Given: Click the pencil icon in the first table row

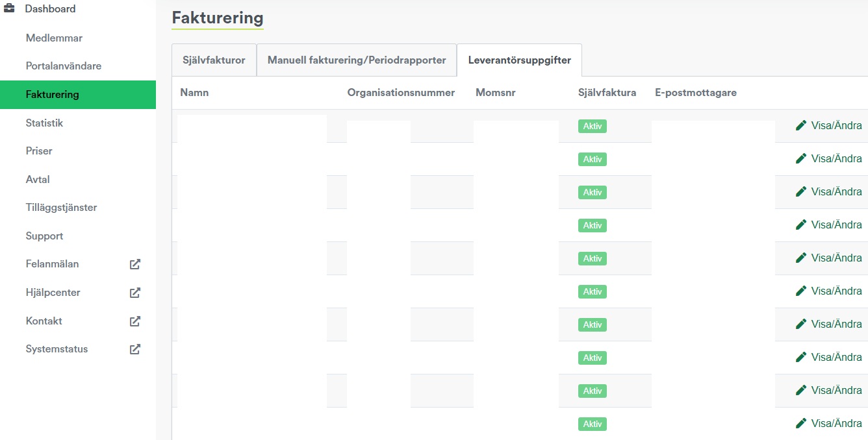Looking at the screenshot, I should (801, 125).
